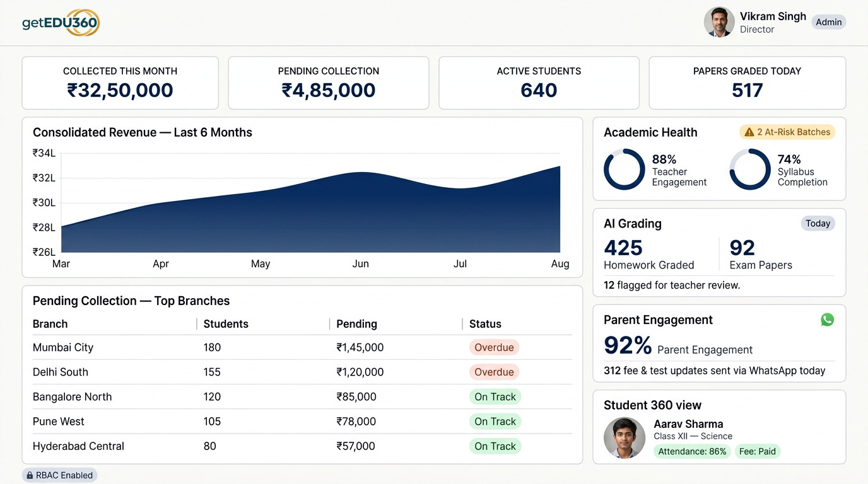
Task: Open the Pending Collection summary card
Action: pos(329,83)
